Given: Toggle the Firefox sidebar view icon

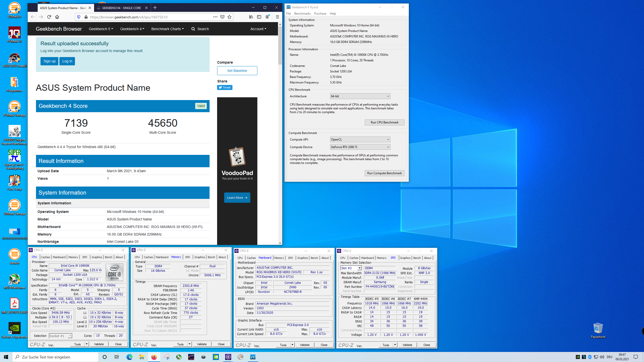Looking at the screenshot, I should 259,17.
